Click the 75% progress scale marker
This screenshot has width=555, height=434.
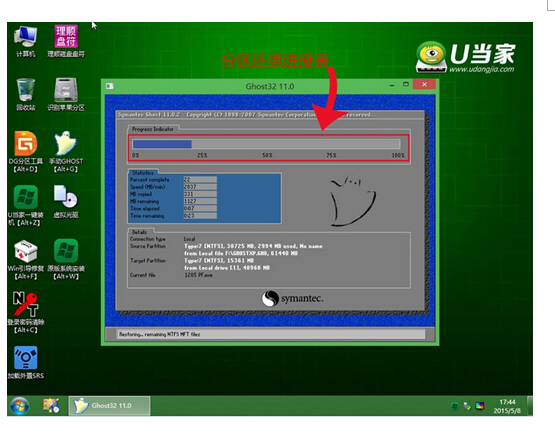point(331,155)
